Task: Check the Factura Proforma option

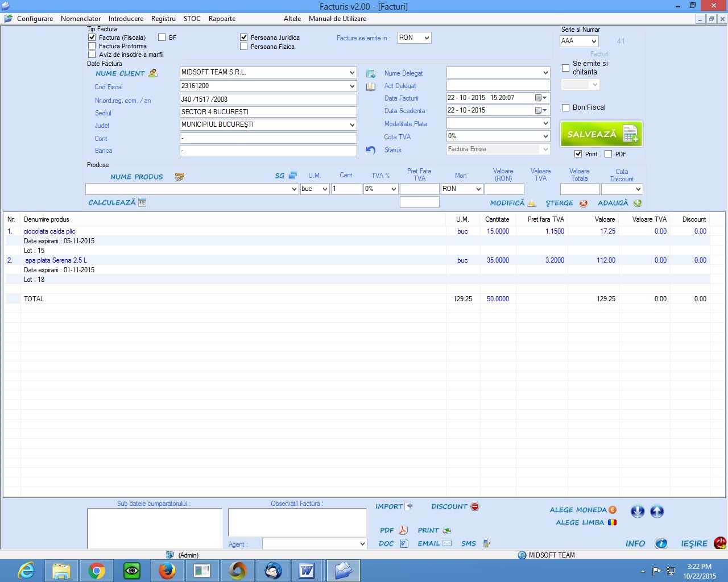Action: (92, 46)
